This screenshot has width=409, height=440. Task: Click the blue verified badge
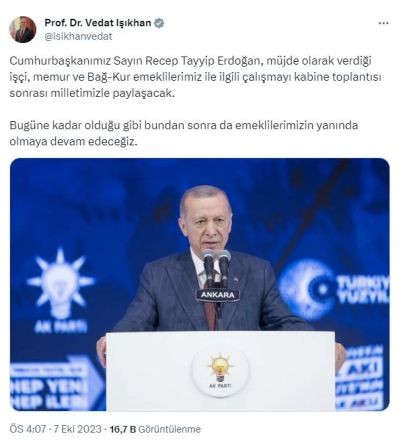pos(159,23)
